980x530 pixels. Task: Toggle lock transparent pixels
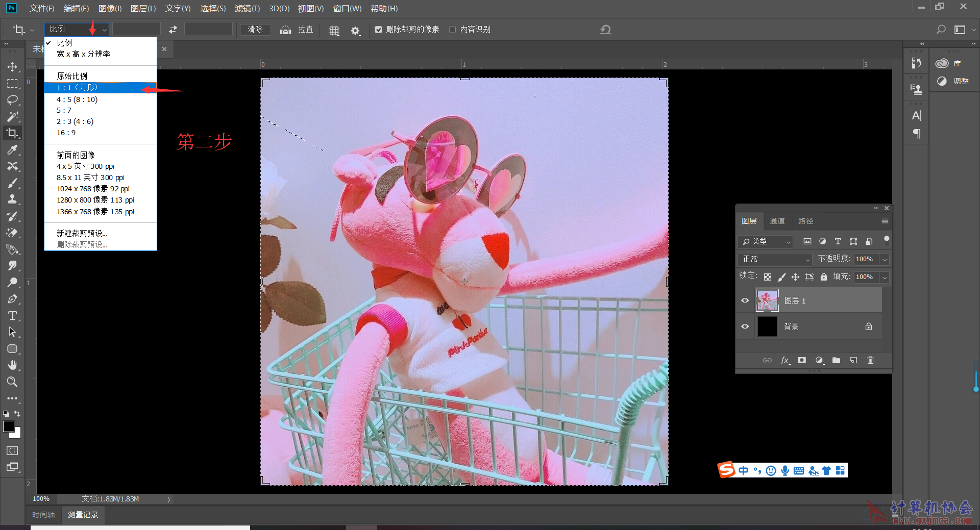768,277
